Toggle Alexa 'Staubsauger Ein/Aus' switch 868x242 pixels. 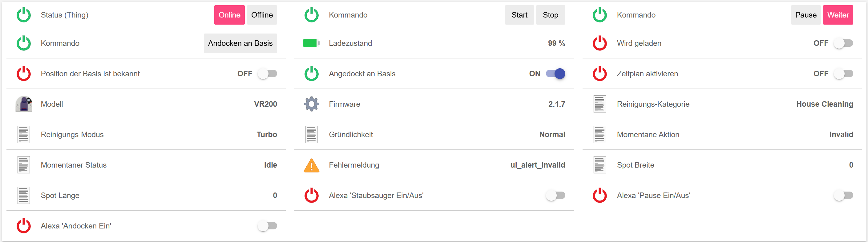556,196
